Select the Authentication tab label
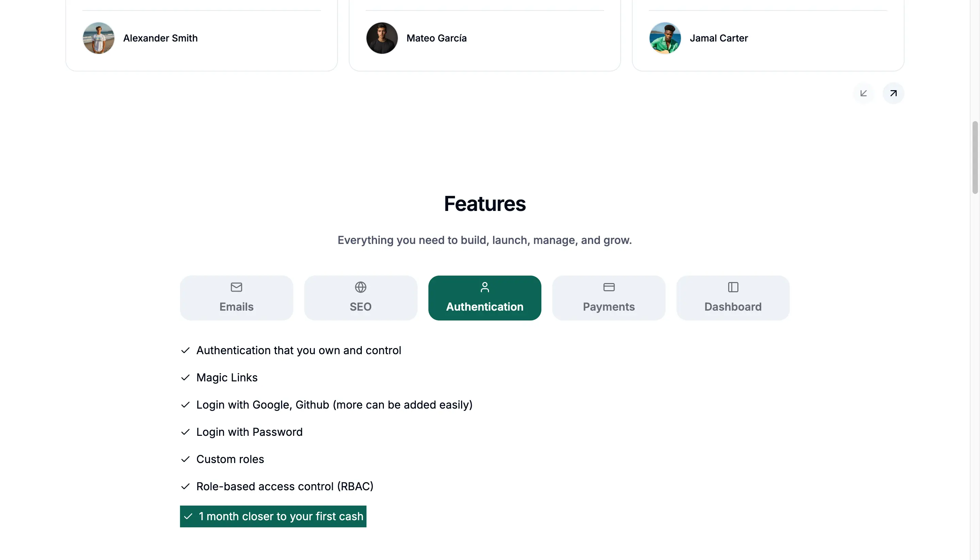The height and width of the screenshot is (560, 980). [x=485, y=307]
